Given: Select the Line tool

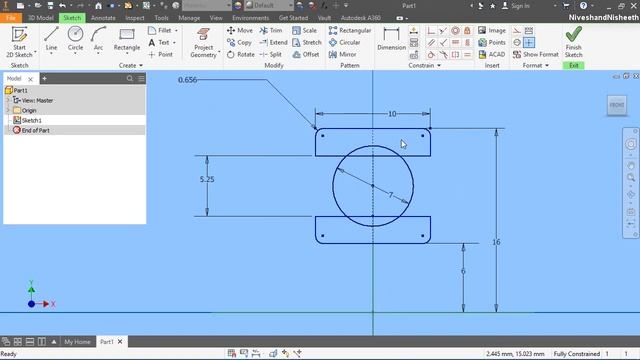Looking at the screenshot, I should (x=51, y=39).
